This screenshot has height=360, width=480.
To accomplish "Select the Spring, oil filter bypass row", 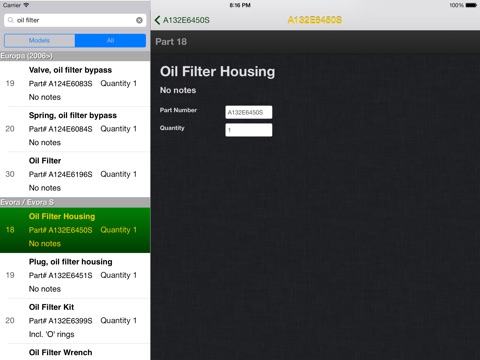I will [75, 129].
